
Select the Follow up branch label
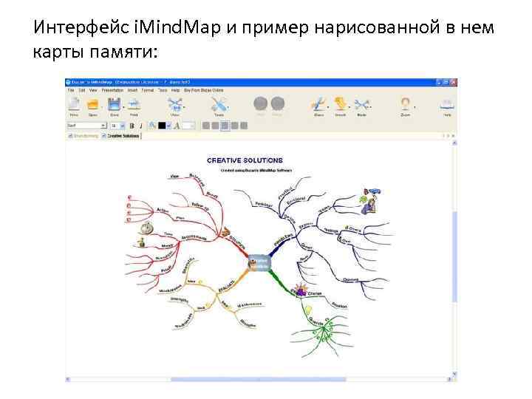click(x=200, y=206)
